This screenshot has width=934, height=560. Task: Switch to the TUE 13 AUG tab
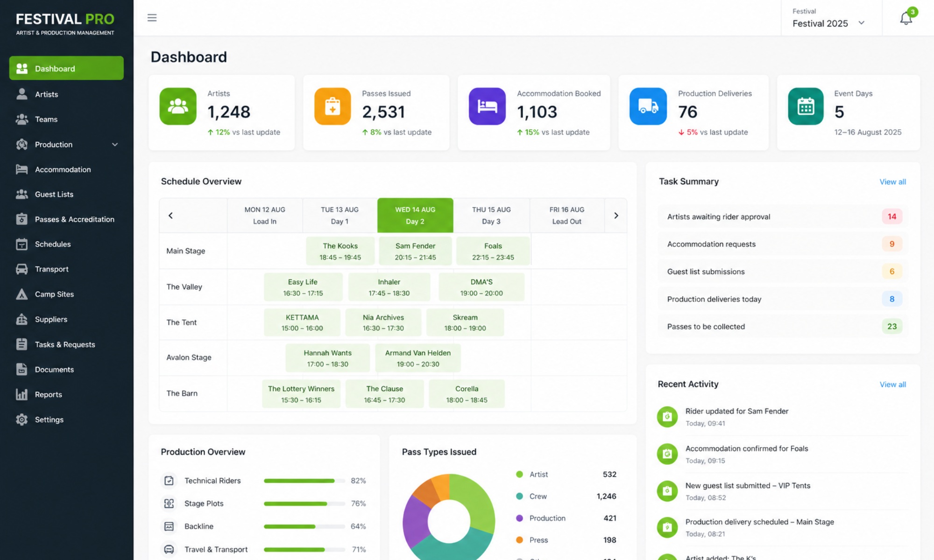point(340,216)
